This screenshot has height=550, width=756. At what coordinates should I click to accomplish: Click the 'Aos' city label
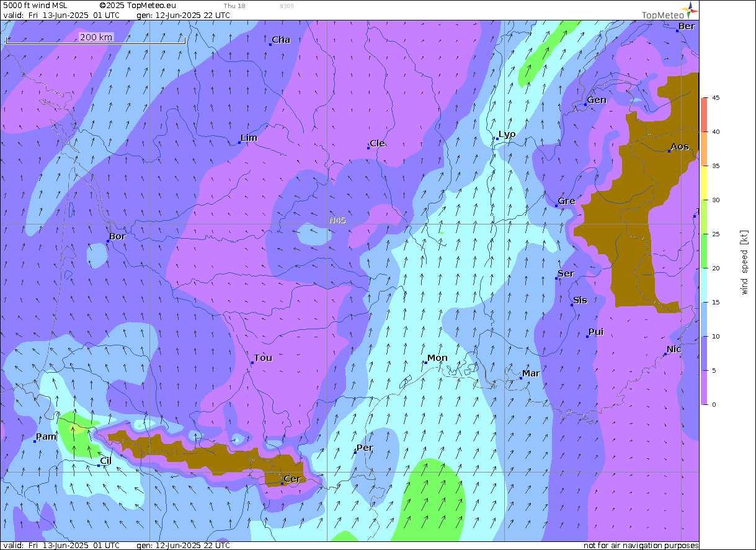click(x=680, y=146)
